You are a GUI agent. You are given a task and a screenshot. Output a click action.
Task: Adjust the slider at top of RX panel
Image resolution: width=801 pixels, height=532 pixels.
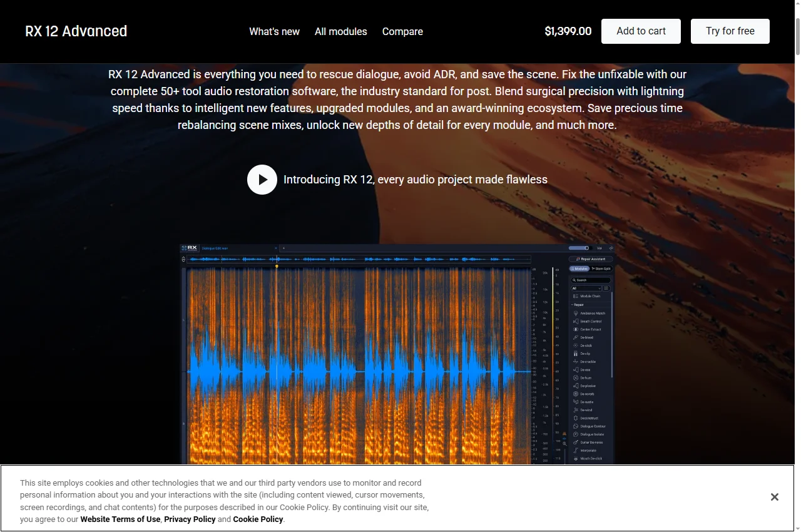point(580,248)
